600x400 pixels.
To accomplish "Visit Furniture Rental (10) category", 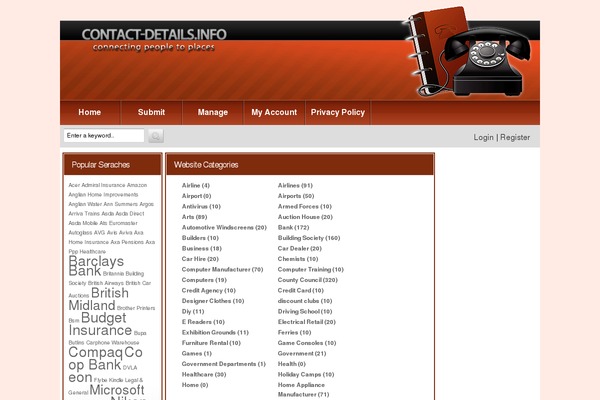I will pos(211,343).
